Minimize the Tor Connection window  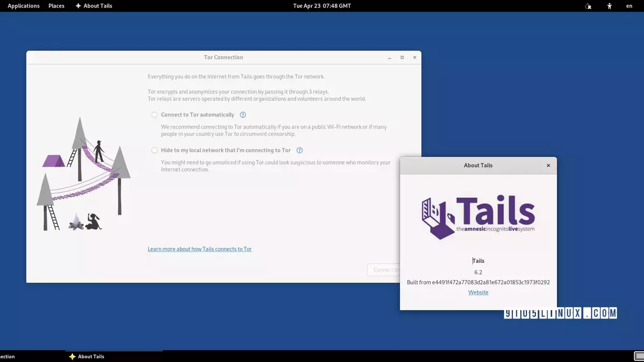[390, 57]
